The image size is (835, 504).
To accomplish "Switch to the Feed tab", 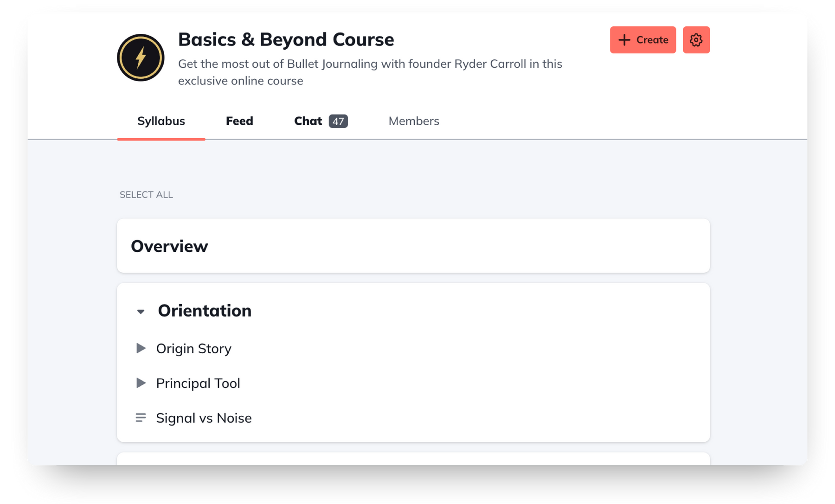I will [x=239, y=121].
